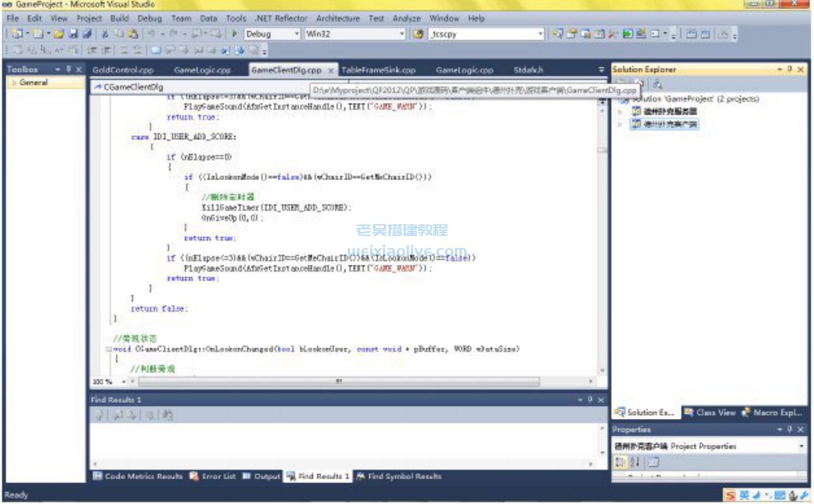Toggle Categorized view in Properties panel
The image size is (814, 504).
click(619, 462)
